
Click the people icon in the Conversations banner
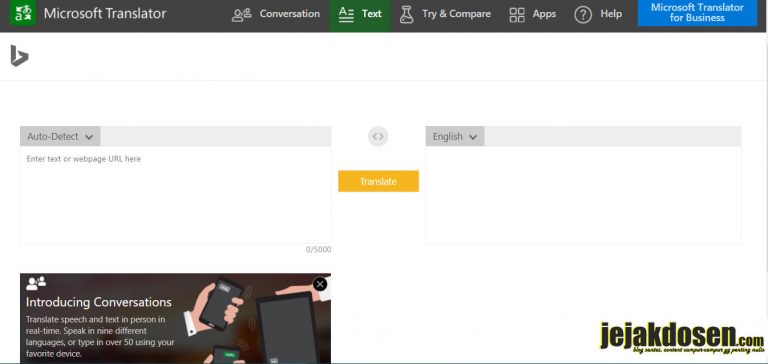pos(36,283)
